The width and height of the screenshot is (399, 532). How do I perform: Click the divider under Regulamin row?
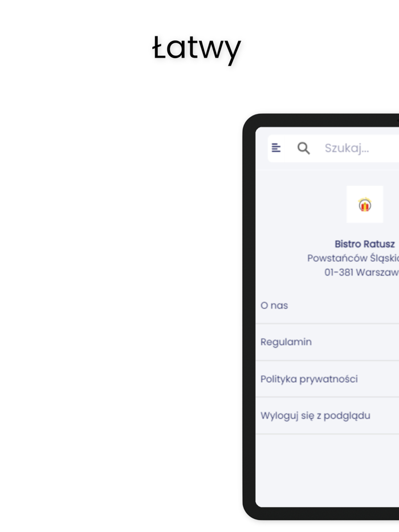click(x=327, y=361)
